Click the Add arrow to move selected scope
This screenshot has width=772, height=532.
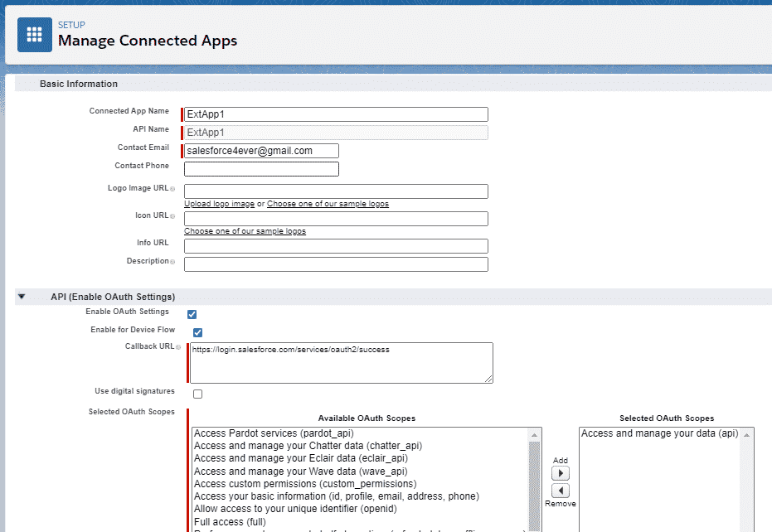[x=561, y=472]
